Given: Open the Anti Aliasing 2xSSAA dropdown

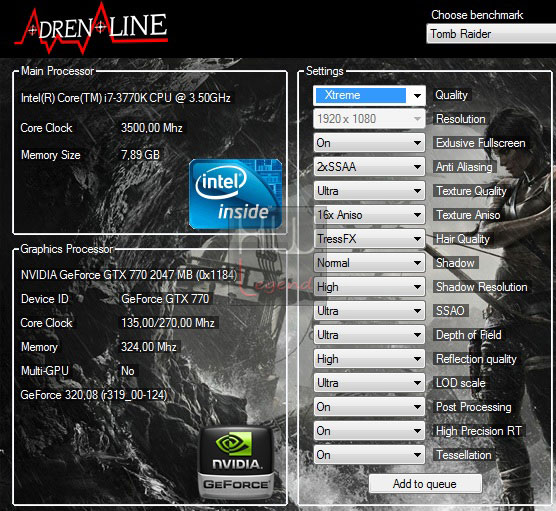Looking at the screenshot, I should [x=369, y=167].
